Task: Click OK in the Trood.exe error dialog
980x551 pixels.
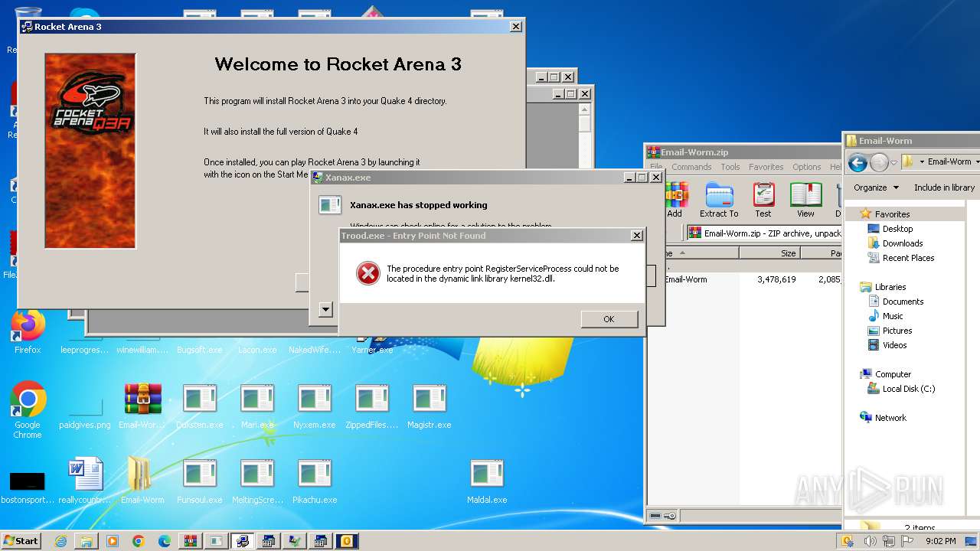Action: pyautogui.click(x=609, y=319)
